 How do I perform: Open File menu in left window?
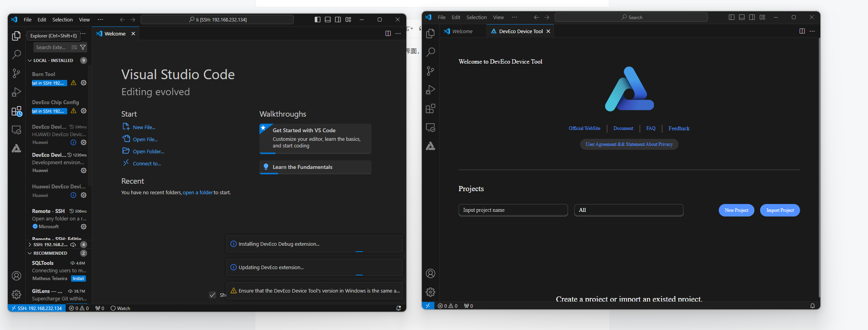(x=28, y=20)
